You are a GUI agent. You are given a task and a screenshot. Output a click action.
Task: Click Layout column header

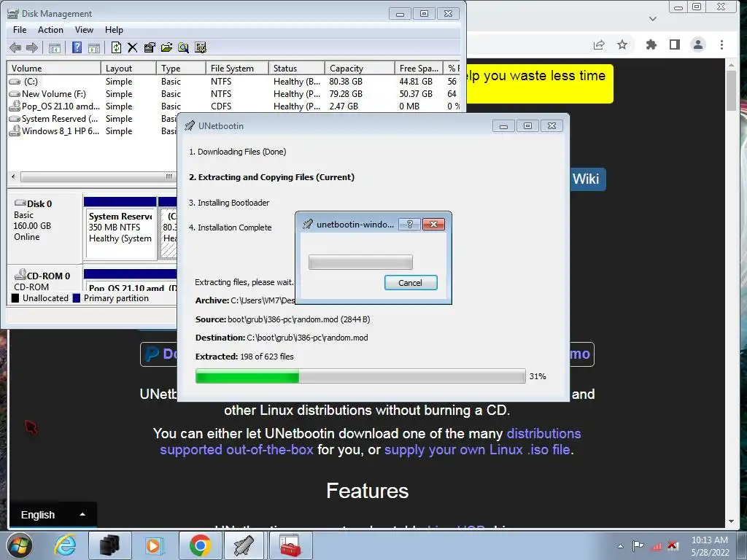(x=128, y=68)
